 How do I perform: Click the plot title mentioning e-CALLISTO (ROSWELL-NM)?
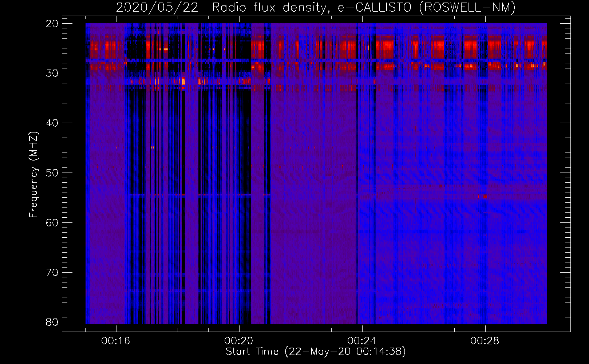[x=316, y=7]
